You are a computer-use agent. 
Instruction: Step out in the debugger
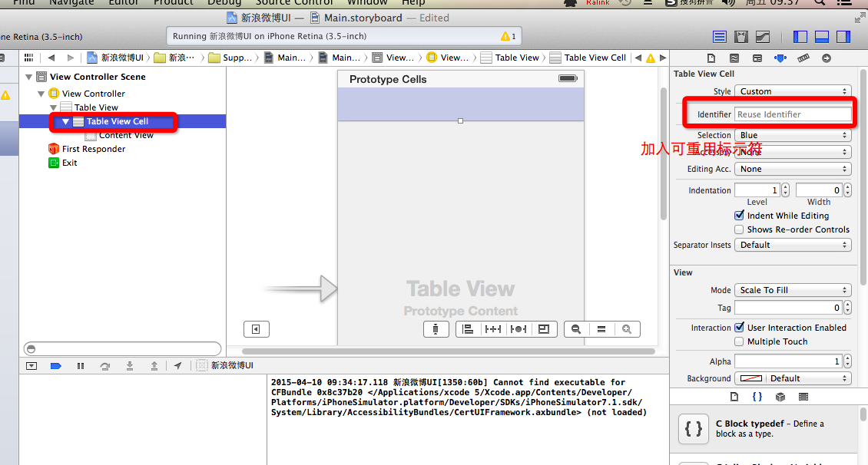pos(154,366)
